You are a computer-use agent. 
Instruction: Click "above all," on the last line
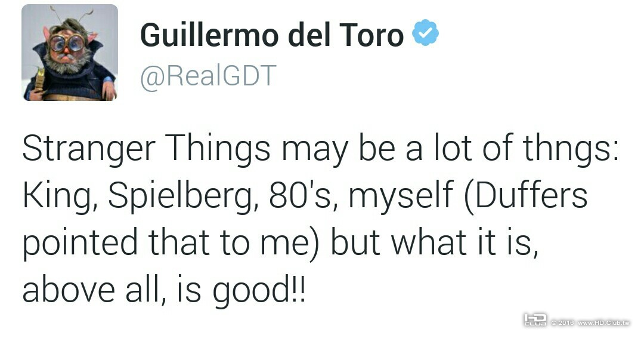pyautogui.click(x=94, y=290)
